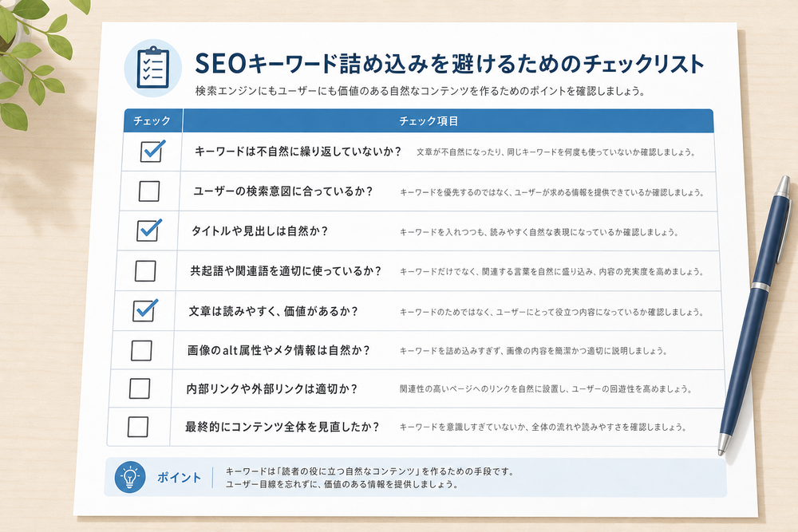Click the ポイント label in the footer
The height and width of the screenshot is (532, 798).
click(x=179, y=477)
